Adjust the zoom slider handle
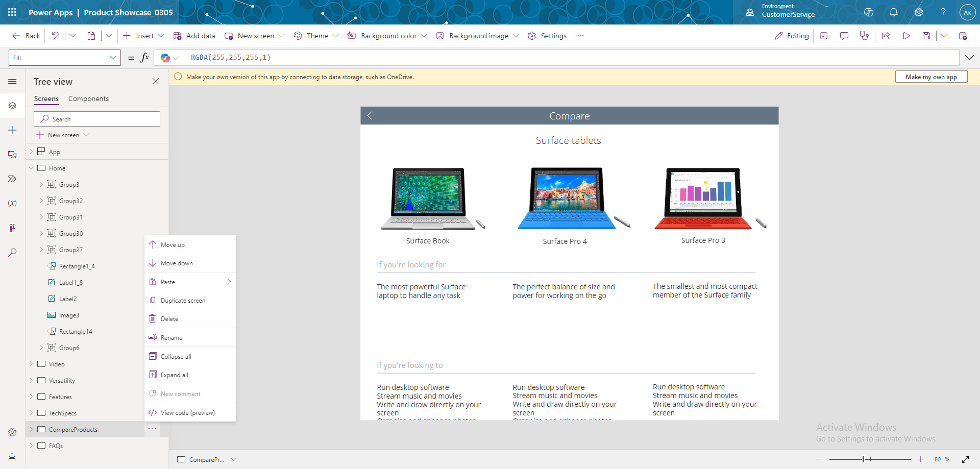Screen dimensions: 980x469 (x=864, y=459)
